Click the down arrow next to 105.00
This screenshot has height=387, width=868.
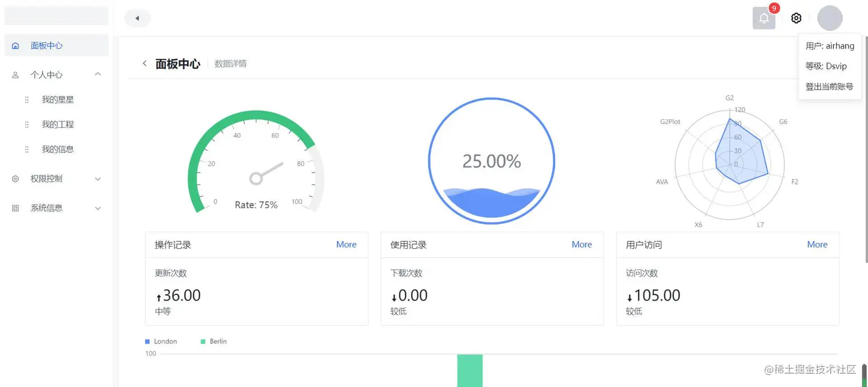[630, 298]
